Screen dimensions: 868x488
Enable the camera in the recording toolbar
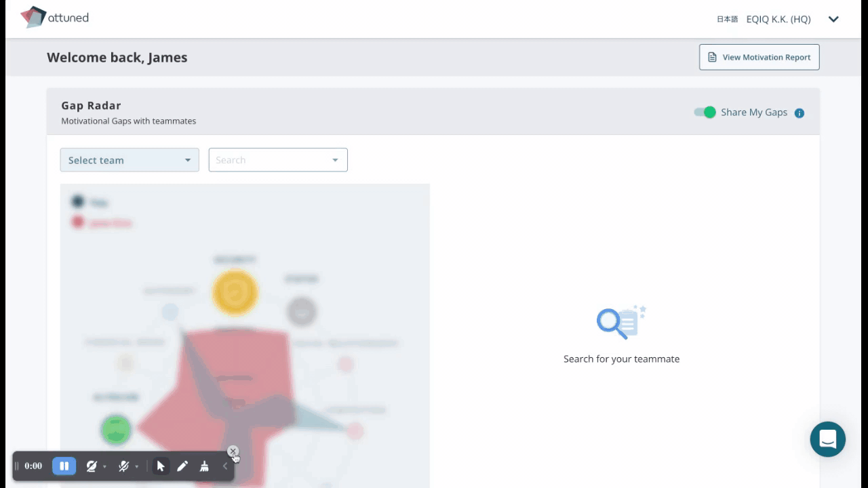91,466
